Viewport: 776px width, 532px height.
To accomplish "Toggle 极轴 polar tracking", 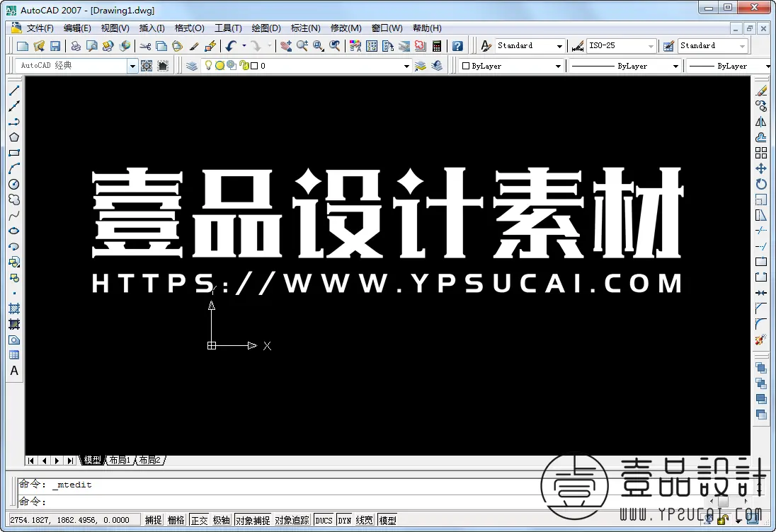I will pos(221,520).
